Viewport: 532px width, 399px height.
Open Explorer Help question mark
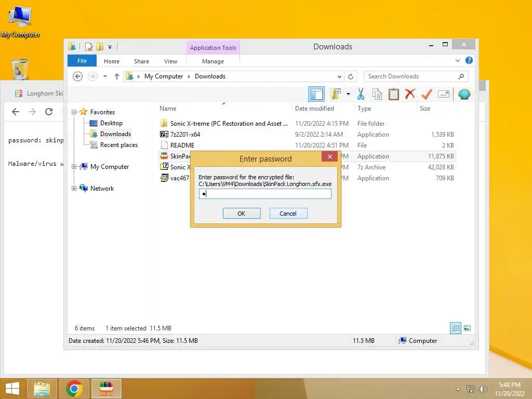pyautogui.click(x=469, y=60)
